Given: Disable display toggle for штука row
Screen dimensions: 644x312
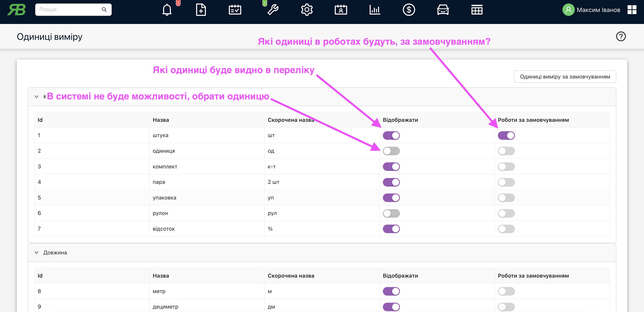Looking at the screenshot, I should coord(391,136).
